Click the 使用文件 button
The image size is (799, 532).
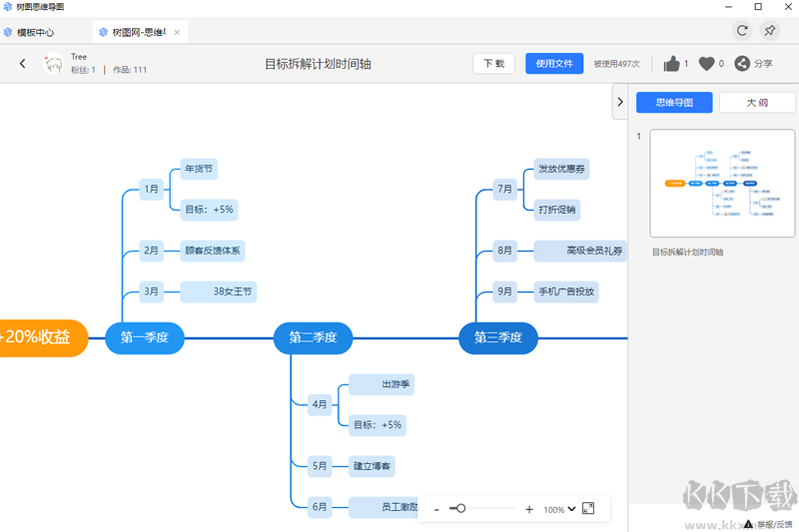pos(554,64)
